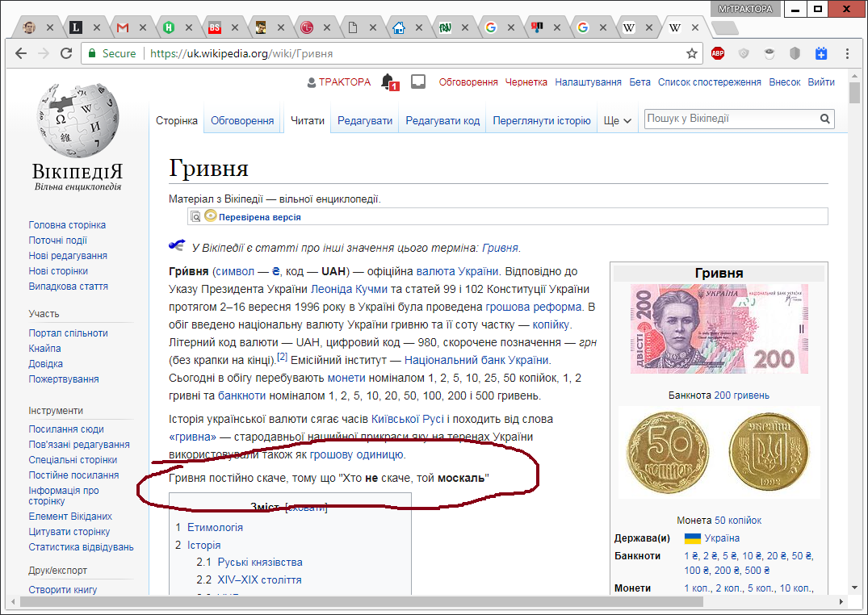Click the green padlock Secure indicator
This screenshot has height=615, width=868.
click(111, 54)
